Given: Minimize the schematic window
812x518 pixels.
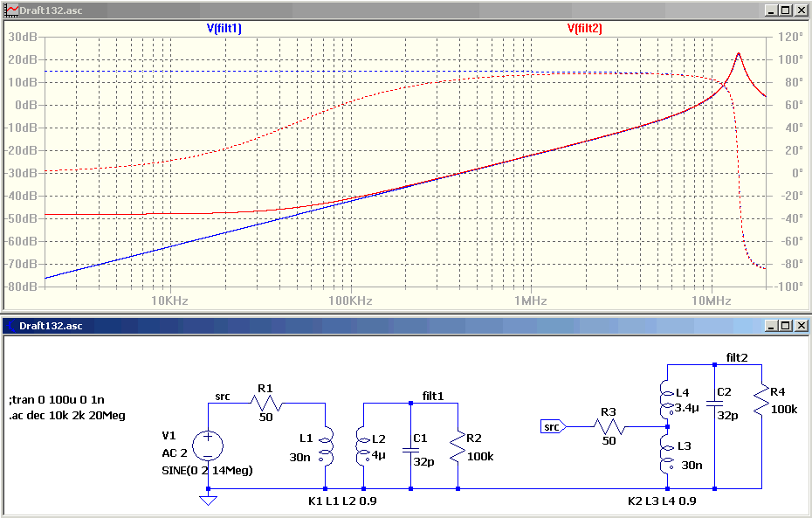Looking at the screenshot, I should [772, 325].
